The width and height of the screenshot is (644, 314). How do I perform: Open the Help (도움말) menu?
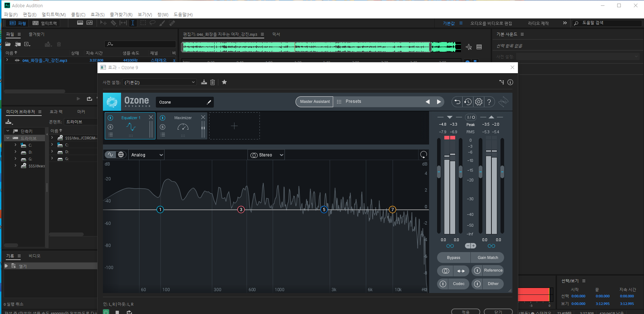click(x=183, y=14)
